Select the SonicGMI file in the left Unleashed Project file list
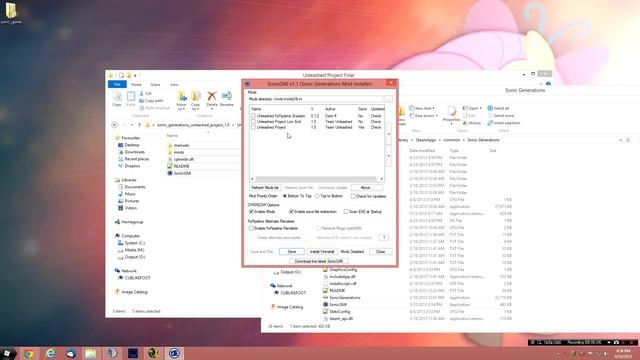Viewport: 640px width, 360px height. coord(179,173)
